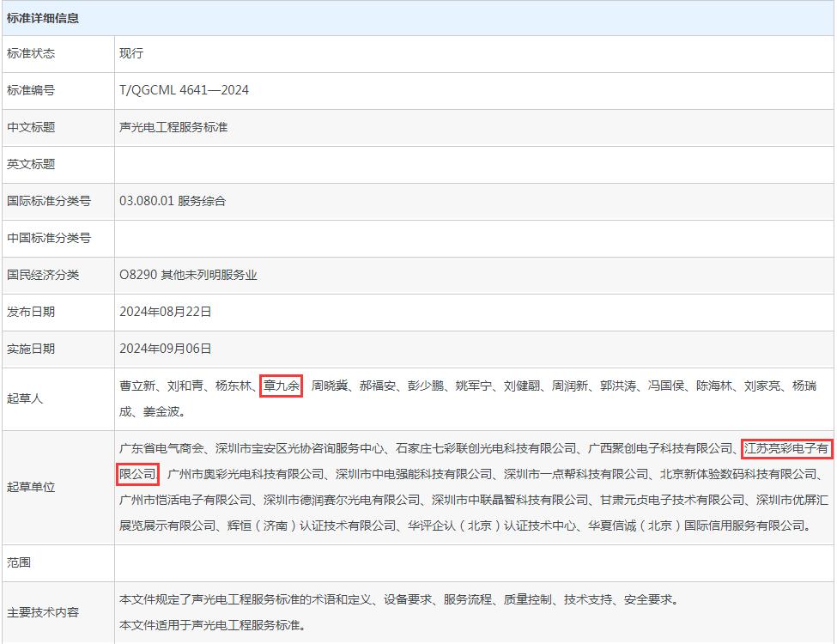Click the ICS code 03.080.01 服务综合

click(x=173, y=201)
